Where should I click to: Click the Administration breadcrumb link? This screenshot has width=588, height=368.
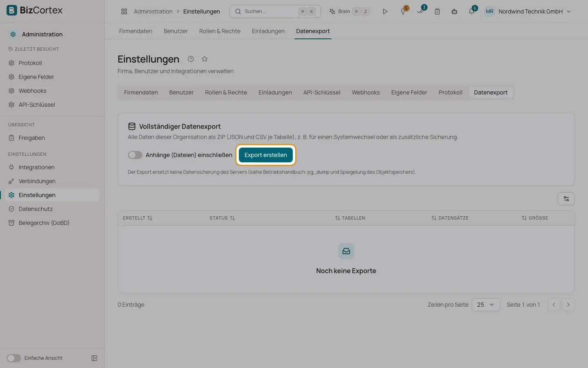(153, 11)
